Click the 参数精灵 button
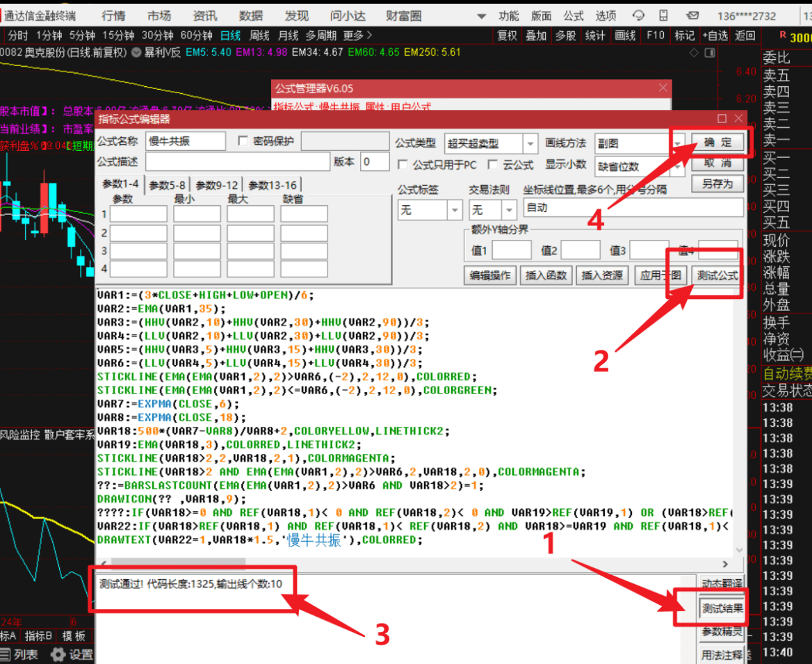This screenshot has width=812, height=664. [x=722, y=632]
